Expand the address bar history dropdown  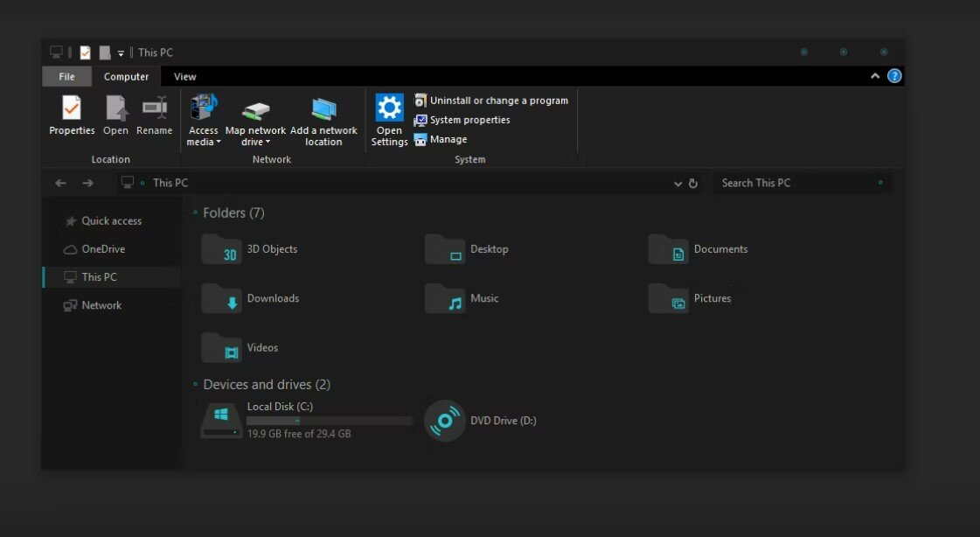coord(678,184)
